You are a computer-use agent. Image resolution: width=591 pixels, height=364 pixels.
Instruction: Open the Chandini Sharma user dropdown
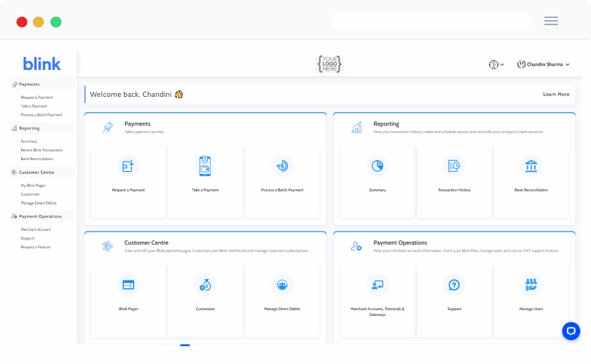pyautogui.click(x=543, y=64)
